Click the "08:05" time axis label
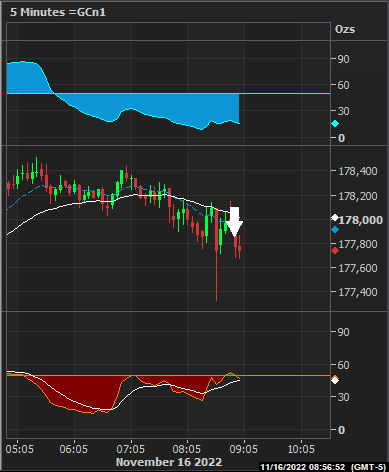The height and width of the screenshot is (472, 389). click(x=187, y=449)
